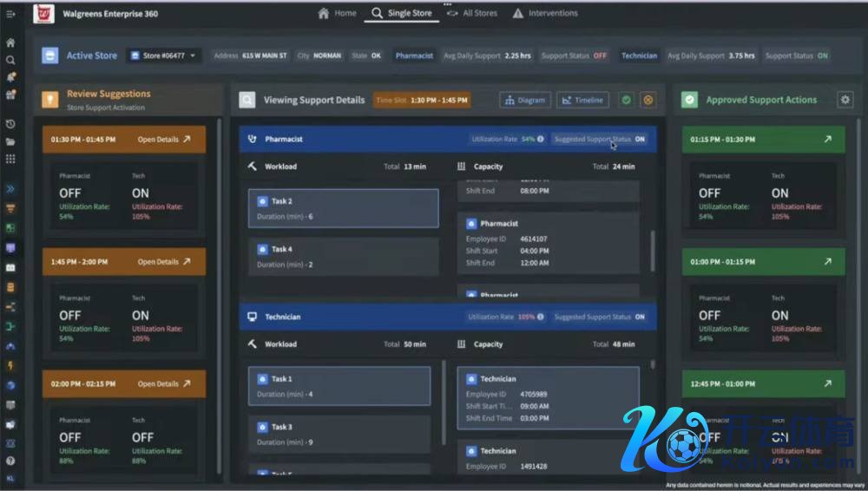Click the Pharmacist utilization rate info icon
This screenshot has width=868, height=491.
pos(541,139)
